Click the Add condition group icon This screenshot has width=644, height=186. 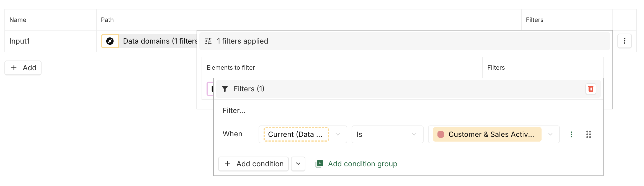(x=319, y=164)
